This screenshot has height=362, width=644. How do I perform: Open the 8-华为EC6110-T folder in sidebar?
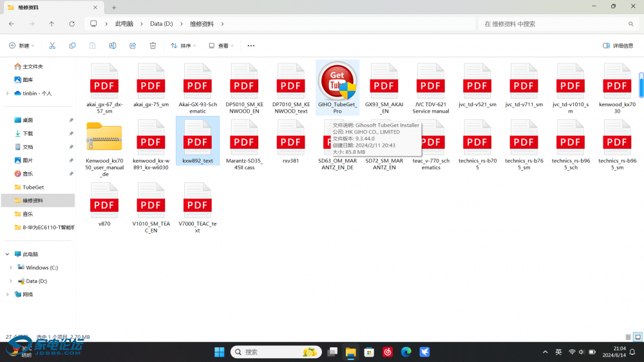point(44,227)
